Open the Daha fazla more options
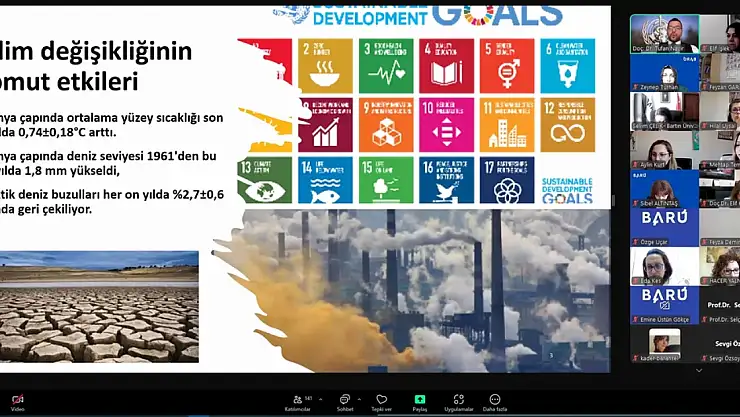Image resolution: width=740 pixels, height=417 pixels. tap(495, 403)
